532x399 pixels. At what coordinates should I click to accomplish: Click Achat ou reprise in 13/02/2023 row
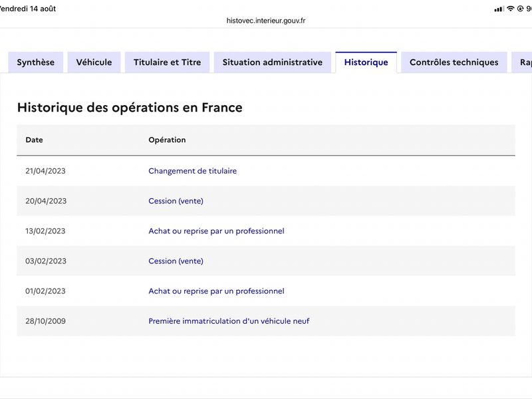[x=217, y=231]
